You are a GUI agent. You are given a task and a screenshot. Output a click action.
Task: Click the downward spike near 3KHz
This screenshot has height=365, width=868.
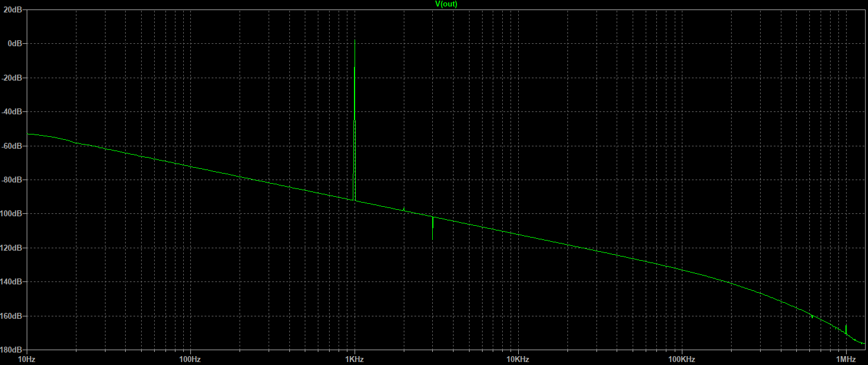[x=433, y=228]
